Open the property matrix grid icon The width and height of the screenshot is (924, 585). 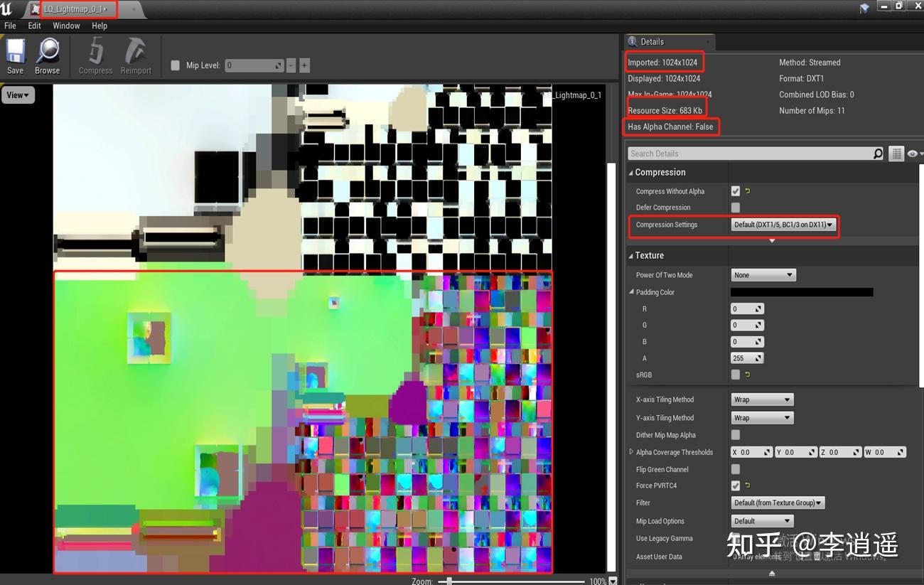pos(896,153)
